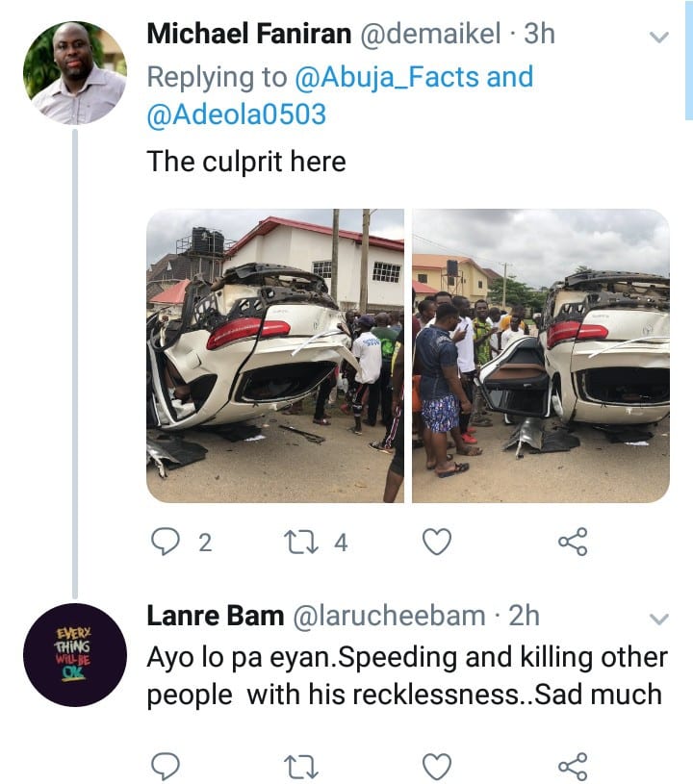
Task: Share Lanre Bam's tweet
Action: click(573, 766)
